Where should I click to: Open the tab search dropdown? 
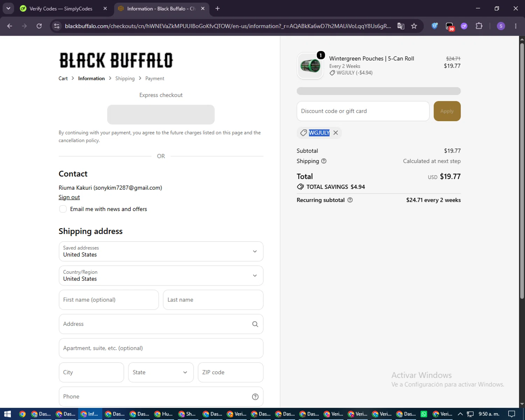[8, 8]
